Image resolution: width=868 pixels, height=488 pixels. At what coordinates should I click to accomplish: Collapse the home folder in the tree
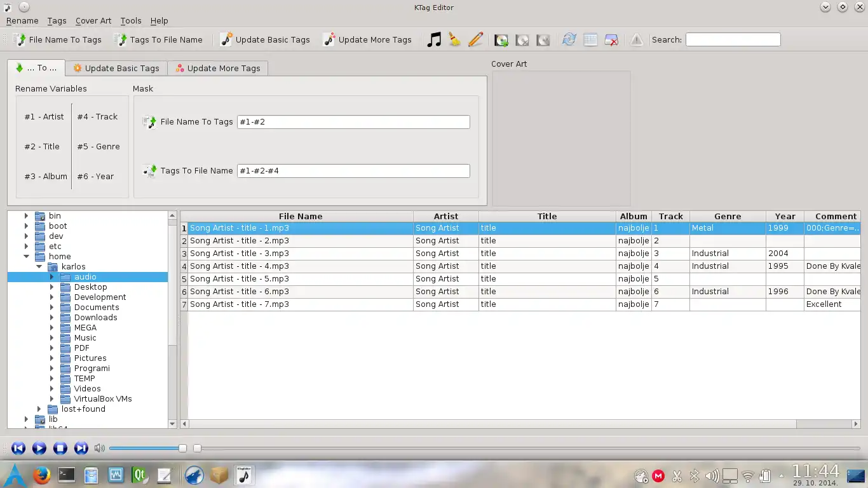pyautogui.click(x=26, y=257)
